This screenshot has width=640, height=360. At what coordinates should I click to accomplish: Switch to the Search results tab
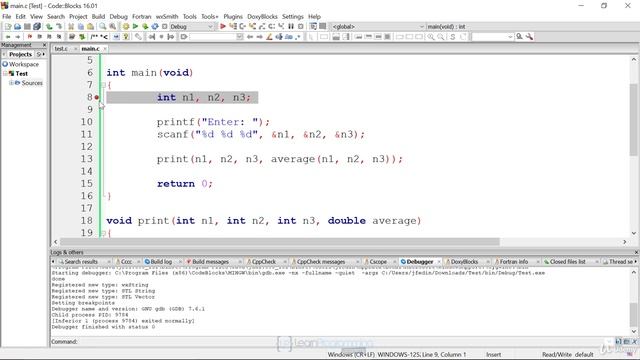point(81,262)
